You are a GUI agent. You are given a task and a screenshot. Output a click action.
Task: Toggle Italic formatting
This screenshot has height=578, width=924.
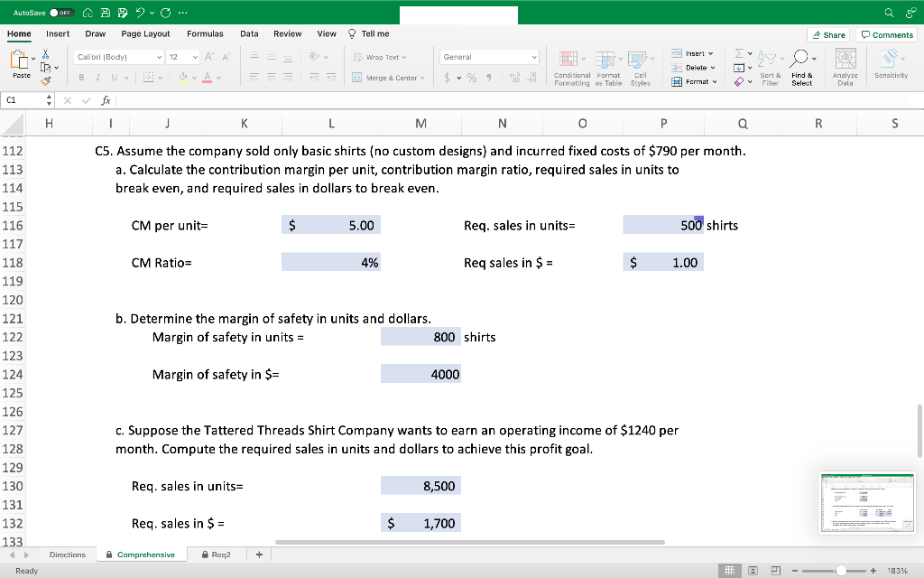pyautogui.click(x=97, y=78)
